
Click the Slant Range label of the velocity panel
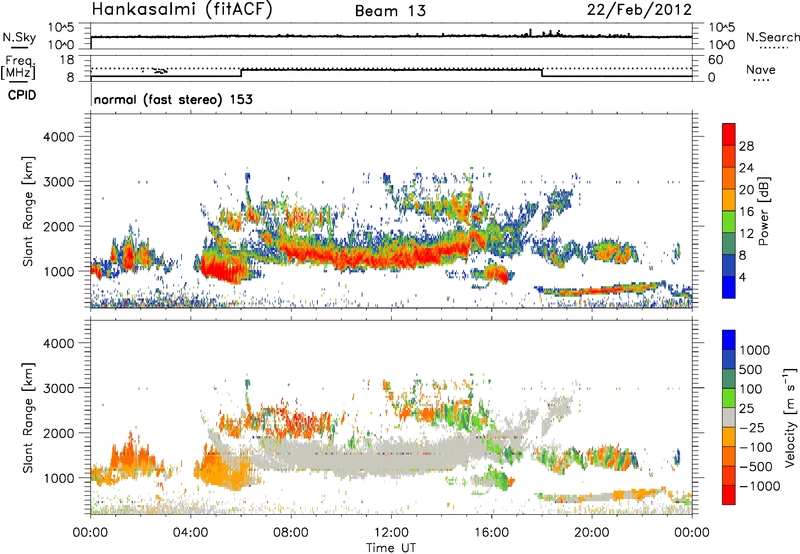[28, 418]
